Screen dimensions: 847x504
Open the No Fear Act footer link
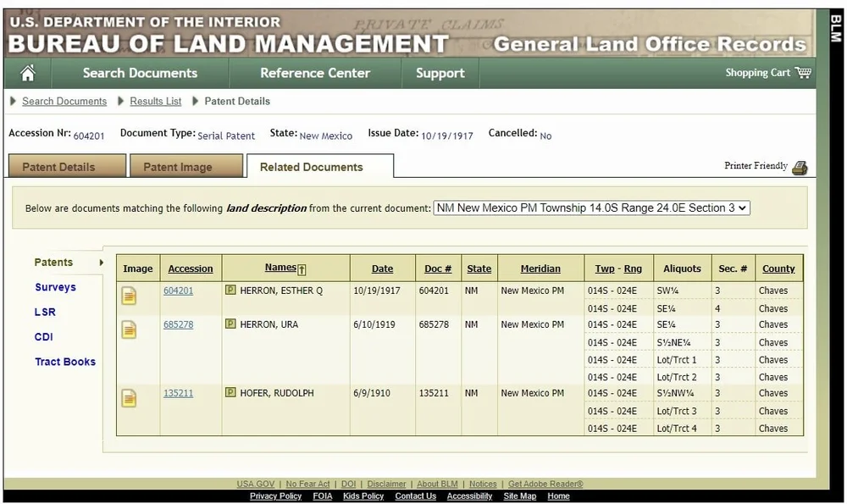307,484
